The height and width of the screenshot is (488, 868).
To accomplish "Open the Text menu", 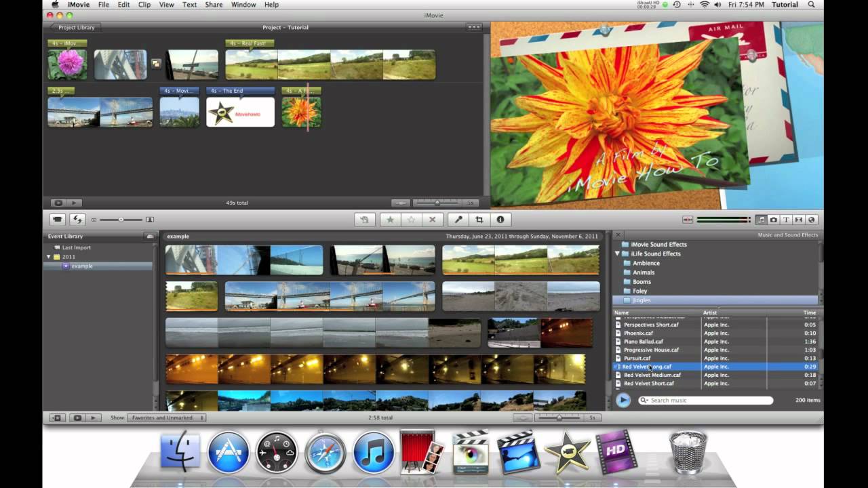I will point(190,5).
